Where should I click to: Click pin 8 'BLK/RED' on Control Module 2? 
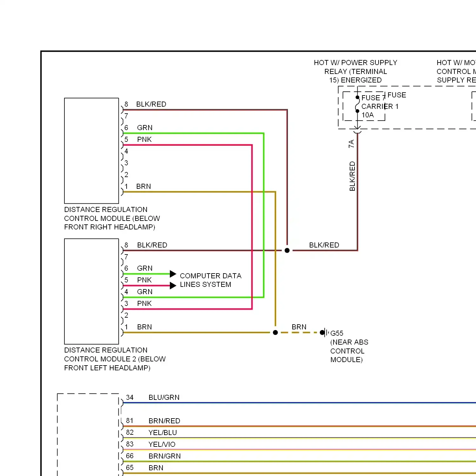152,245
